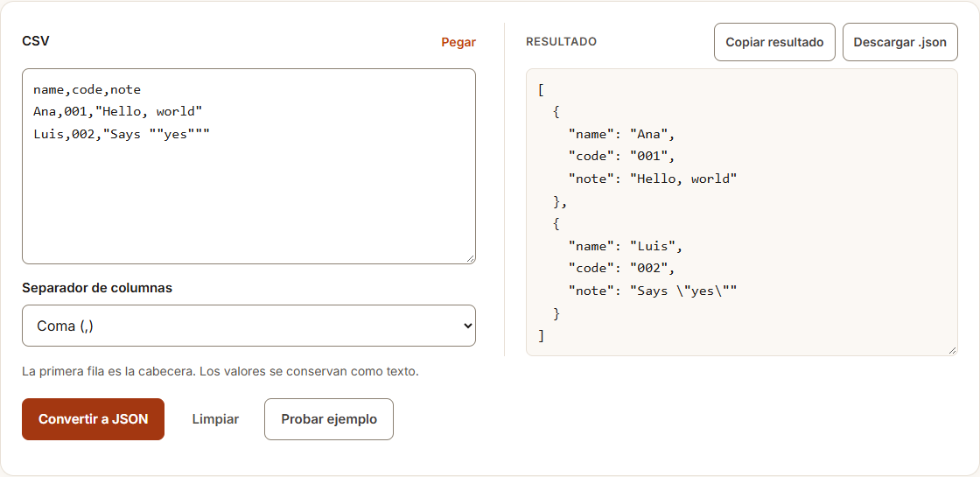Click the resize handle of the CSV textarea
Viewport: 980px width, 477px height.
(470, 259)
